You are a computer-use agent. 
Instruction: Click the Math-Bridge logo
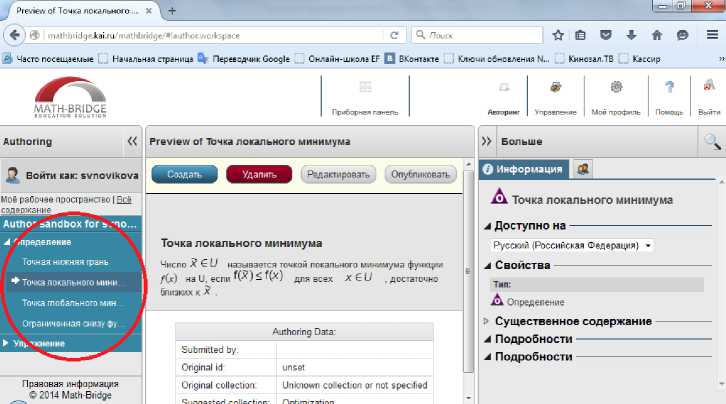coord(70,98)
